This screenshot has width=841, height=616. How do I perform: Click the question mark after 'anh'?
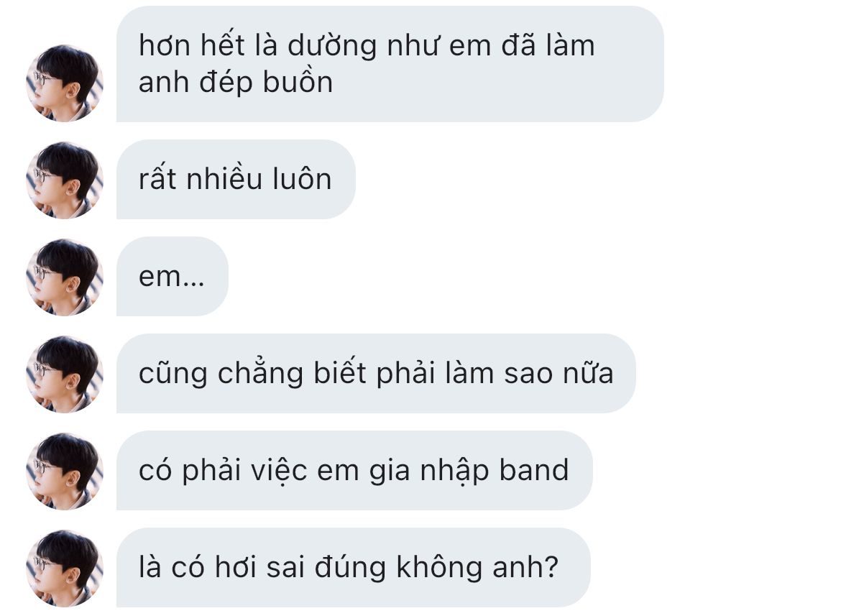click(551, 566)
